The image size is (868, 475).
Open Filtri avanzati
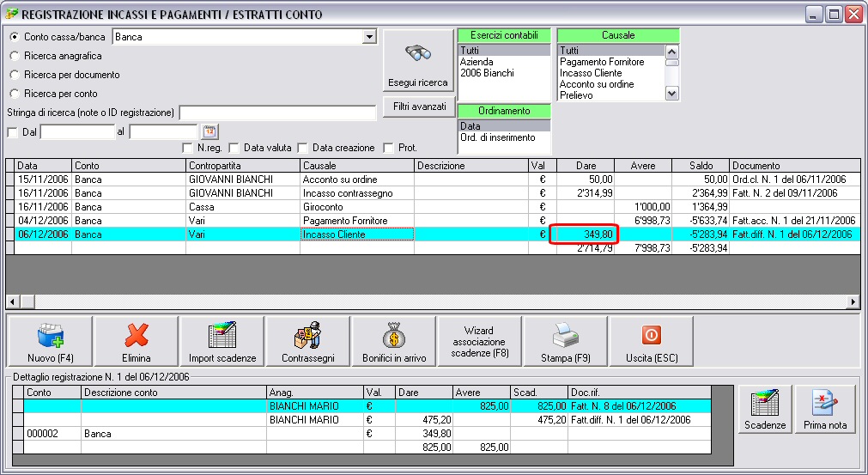[419, 107]
